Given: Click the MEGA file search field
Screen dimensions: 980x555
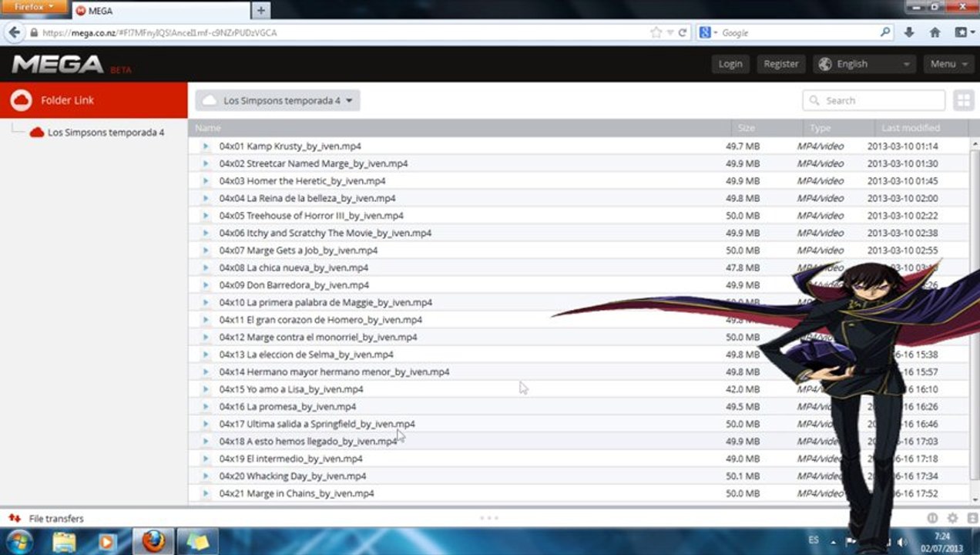Looking at the screenshot, I should (874, 100).
